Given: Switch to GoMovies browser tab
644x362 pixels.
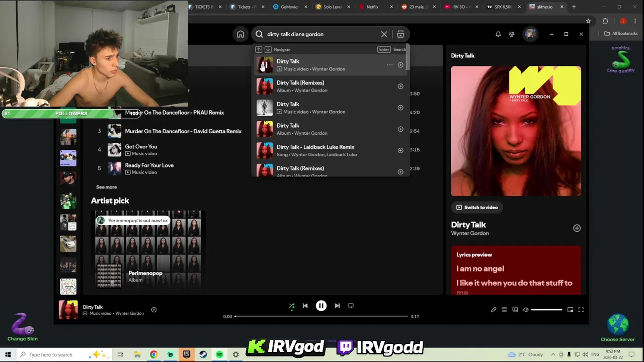Looking at the screenshot, I should (289, 7).
